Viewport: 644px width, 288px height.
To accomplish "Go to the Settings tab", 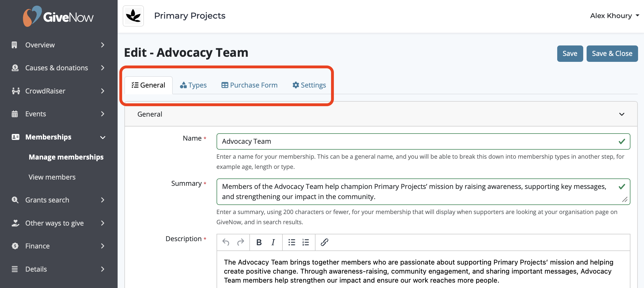I will [309, 85].
